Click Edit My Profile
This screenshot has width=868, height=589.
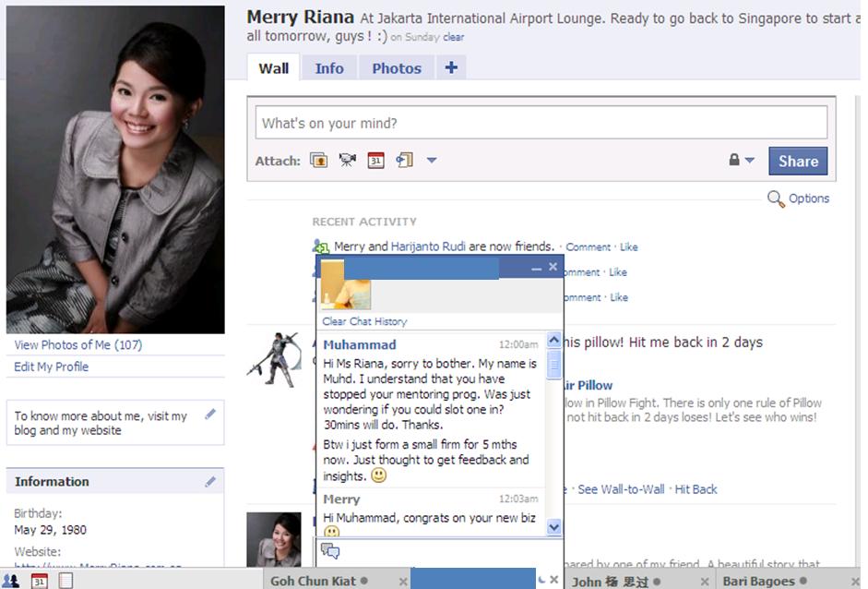pyautogui.click(x=51, y=367)
